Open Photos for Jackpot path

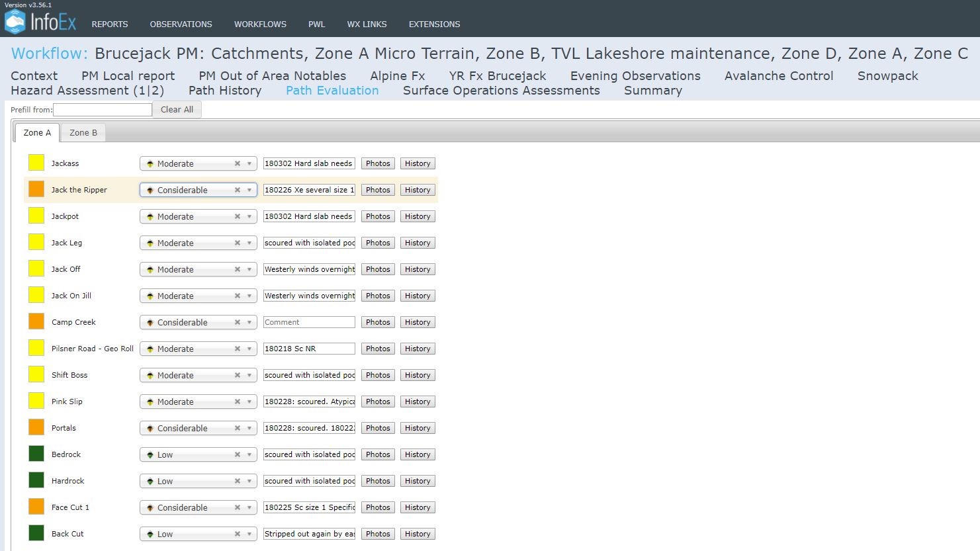378,216
